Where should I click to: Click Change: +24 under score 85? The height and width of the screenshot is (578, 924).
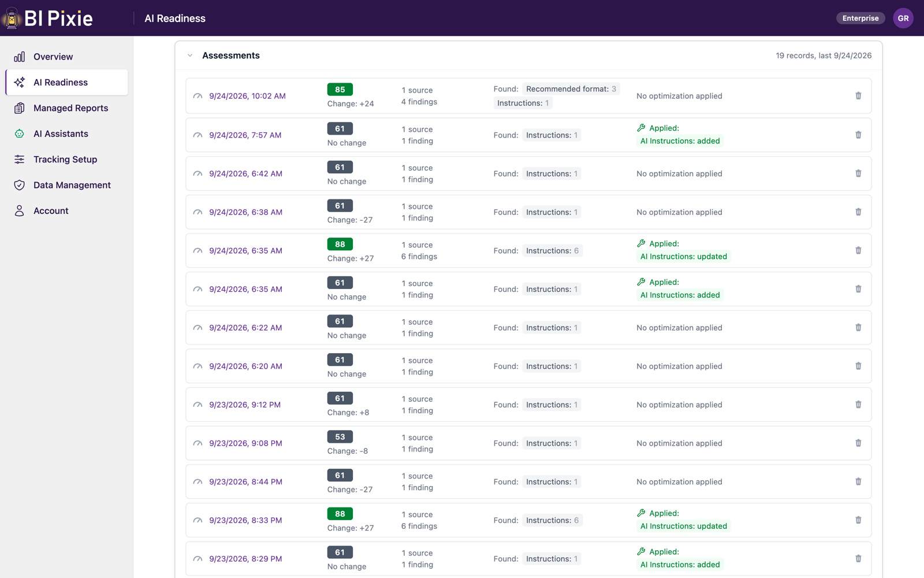pos(351,104)
